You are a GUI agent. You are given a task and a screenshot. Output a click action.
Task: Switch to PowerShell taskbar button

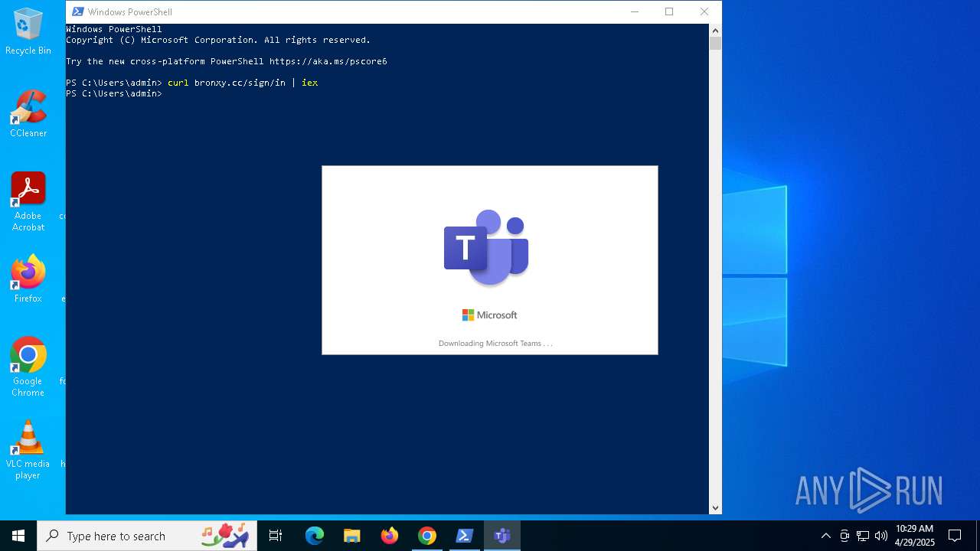click(x=465, y=536)
